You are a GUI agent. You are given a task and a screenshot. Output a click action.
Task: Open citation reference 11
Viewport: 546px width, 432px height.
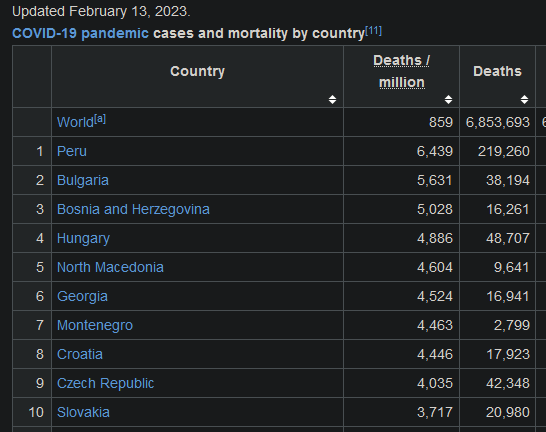click(x=373, y=31)
